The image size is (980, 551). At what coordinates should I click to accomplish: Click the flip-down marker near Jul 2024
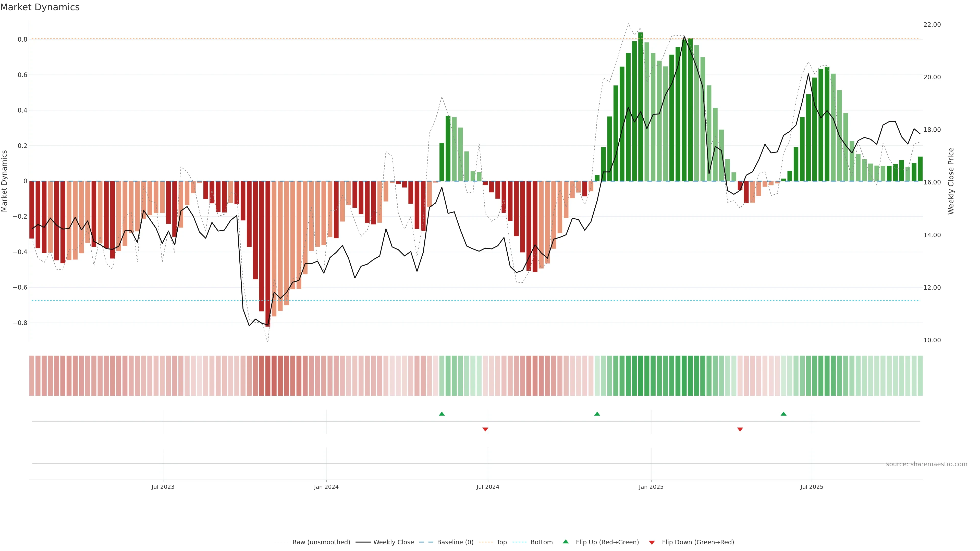tap(485, 429)
